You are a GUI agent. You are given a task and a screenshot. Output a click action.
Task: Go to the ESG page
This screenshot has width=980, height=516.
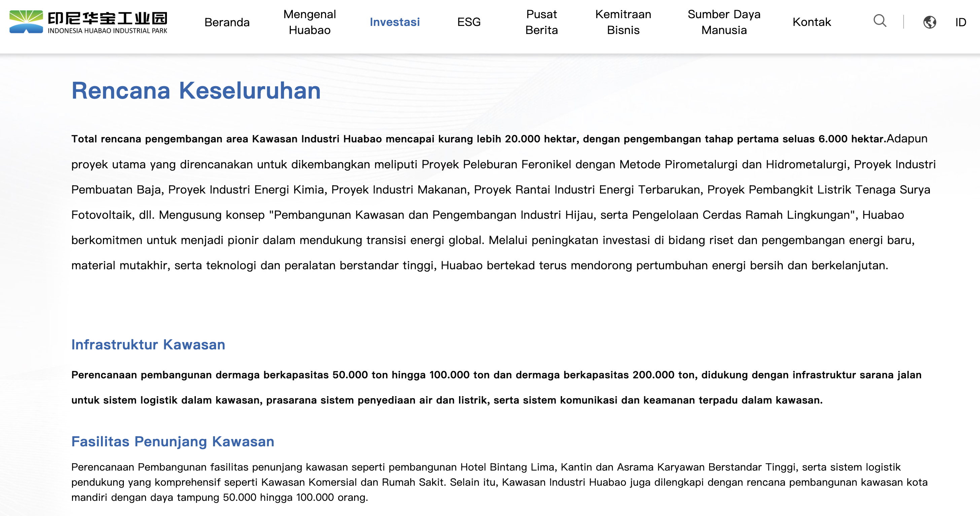pyautogui.click(x=469, y=22)
